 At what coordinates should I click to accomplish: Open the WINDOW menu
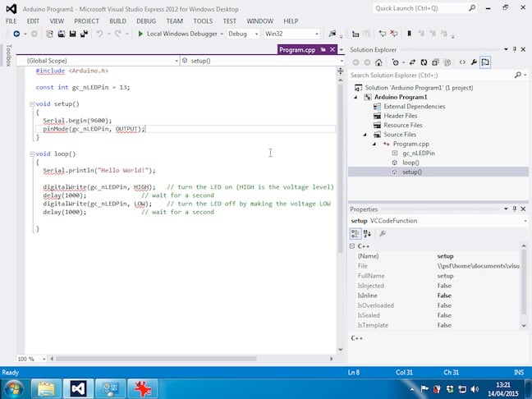tap(260, 21)
